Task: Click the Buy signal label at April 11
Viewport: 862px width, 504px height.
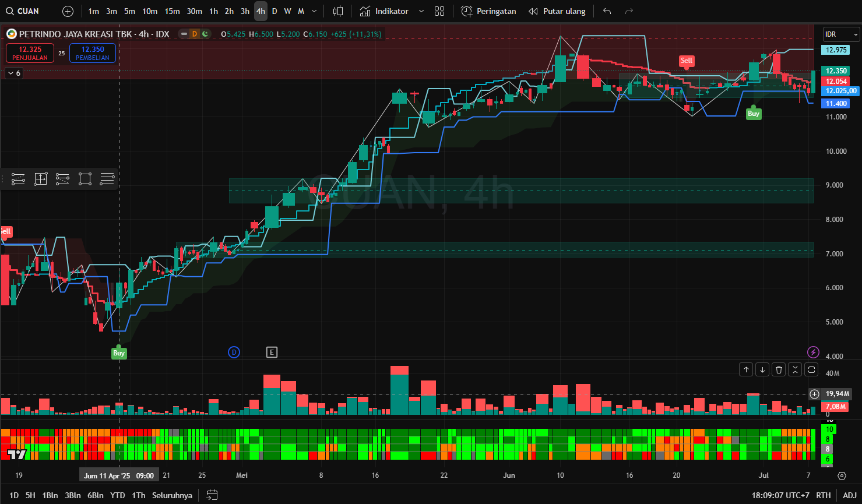Action: tap(119, 353)
